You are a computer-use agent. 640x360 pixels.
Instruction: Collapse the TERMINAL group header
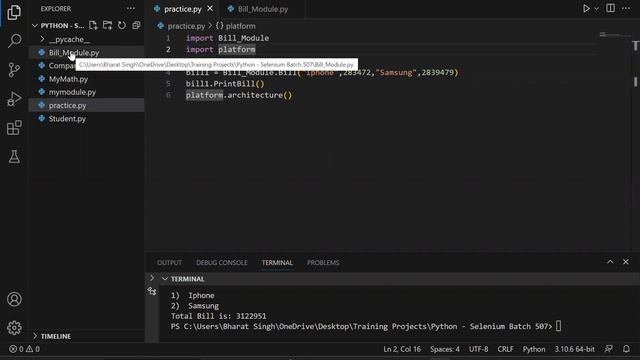[187, 279]
